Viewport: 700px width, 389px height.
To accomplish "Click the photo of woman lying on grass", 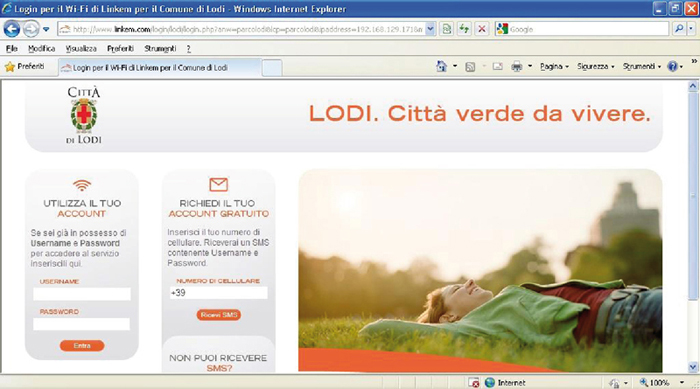I will pos(480,270).
